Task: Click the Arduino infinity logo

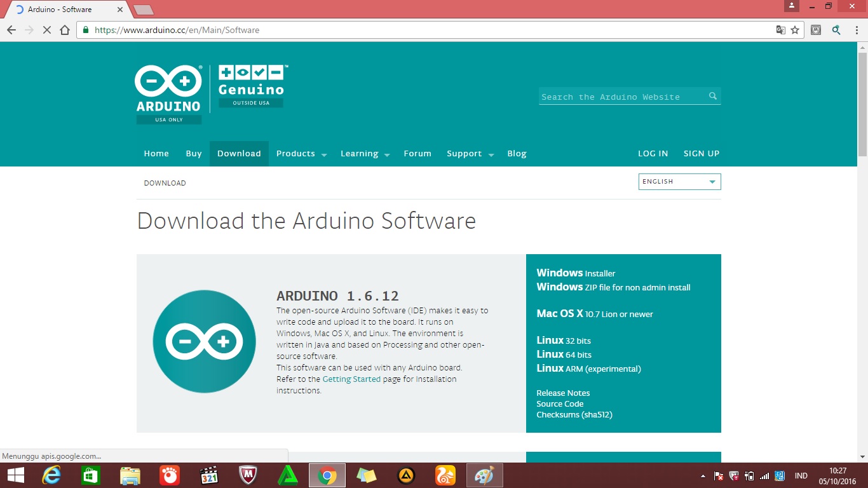Action: pyautogui.click(x=167, y=79)
